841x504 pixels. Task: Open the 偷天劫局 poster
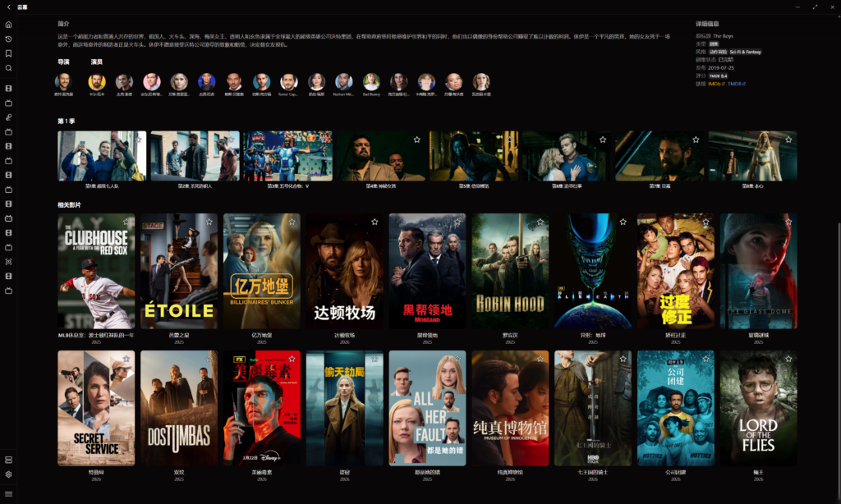345,409
